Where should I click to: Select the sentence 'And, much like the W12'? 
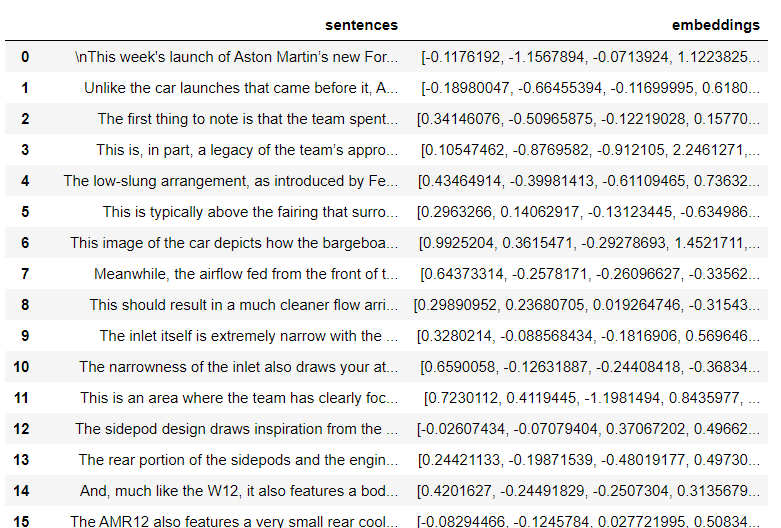point(240,491)
